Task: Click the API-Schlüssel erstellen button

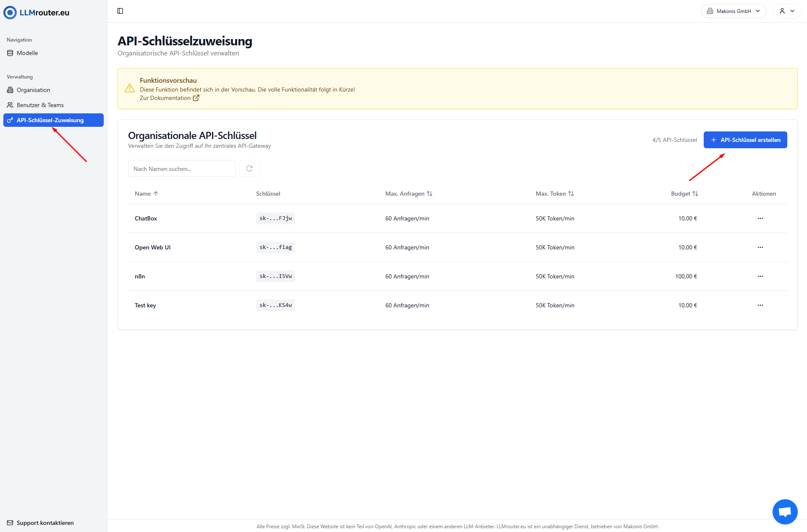Action: [x=745, y=139]
